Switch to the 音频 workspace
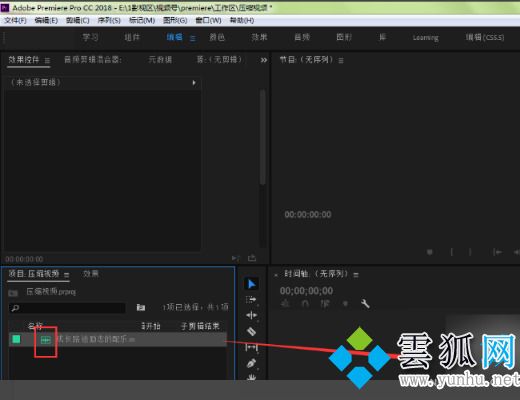 coord(302,37)
